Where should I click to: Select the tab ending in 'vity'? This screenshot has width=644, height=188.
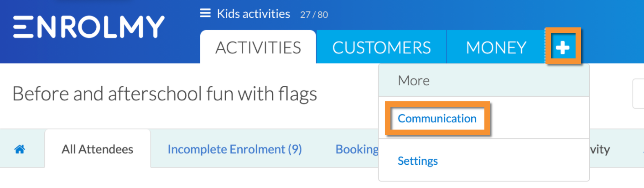[600, 149]
